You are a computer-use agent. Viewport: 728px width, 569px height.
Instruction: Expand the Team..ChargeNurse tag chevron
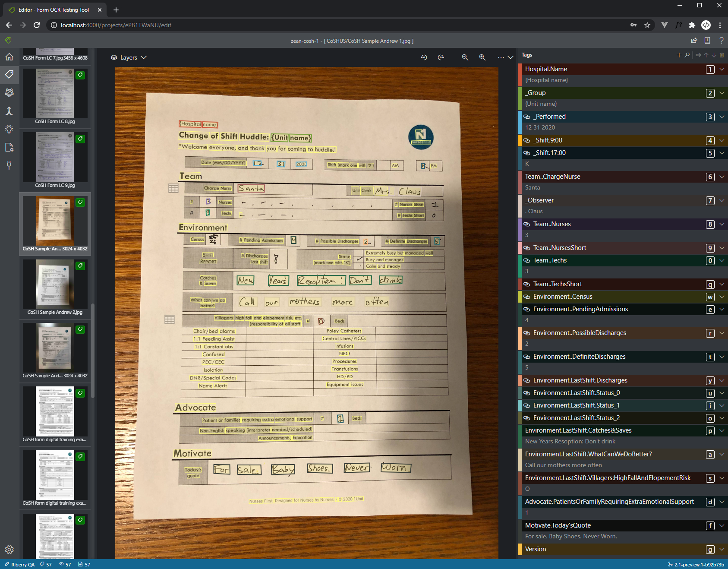(722, 177)
